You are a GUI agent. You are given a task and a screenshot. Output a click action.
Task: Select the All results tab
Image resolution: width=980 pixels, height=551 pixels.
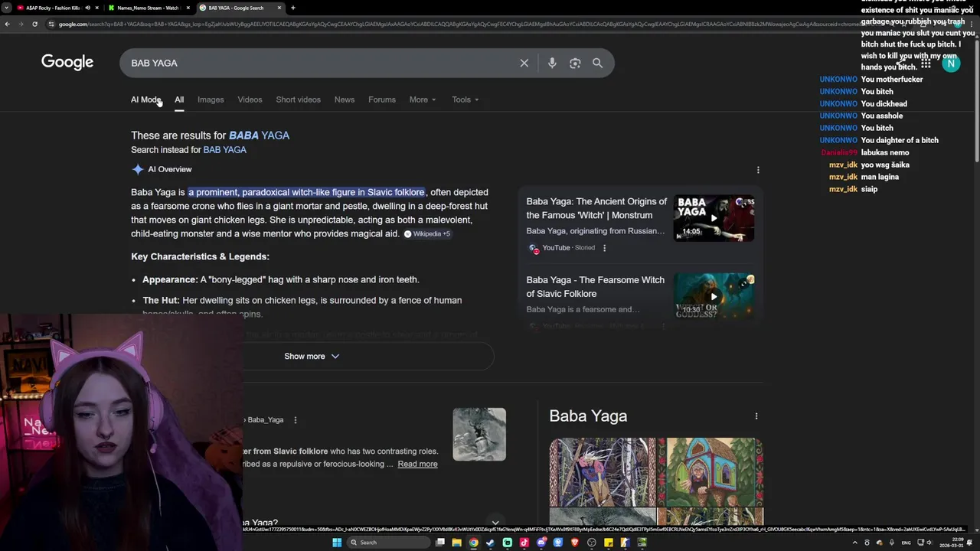tap(179, 99)
